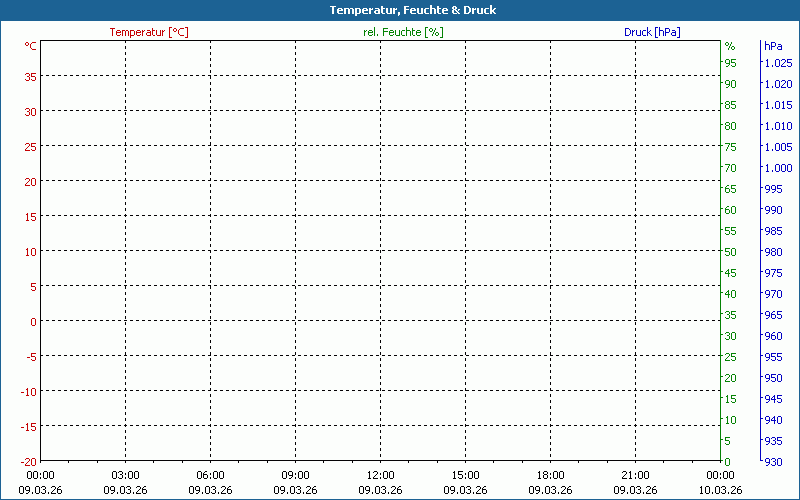This screenshot has width=800, height=500.
Task: Click the green % unit label on the humidity axis
Action: 730,46
